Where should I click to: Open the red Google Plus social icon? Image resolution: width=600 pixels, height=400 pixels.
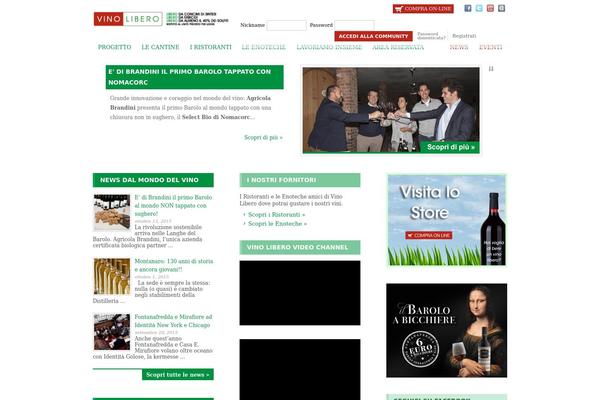coord(490,8)
